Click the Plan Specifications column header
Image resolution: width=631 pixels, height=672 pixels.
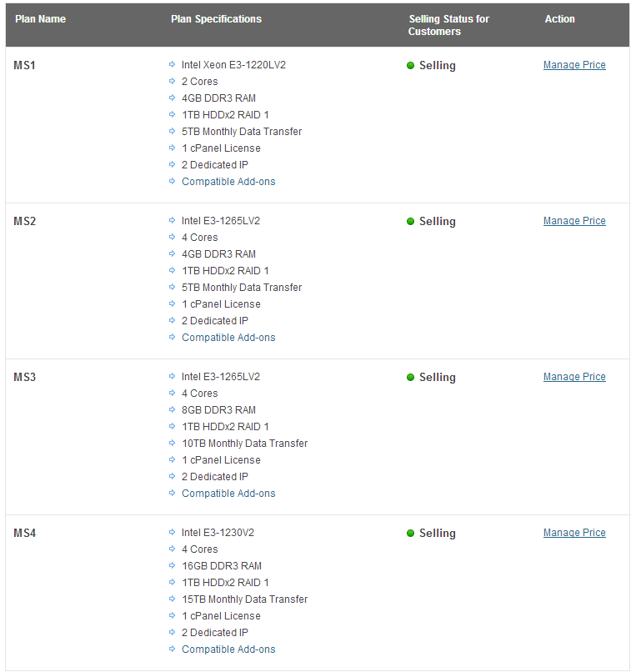216,19
